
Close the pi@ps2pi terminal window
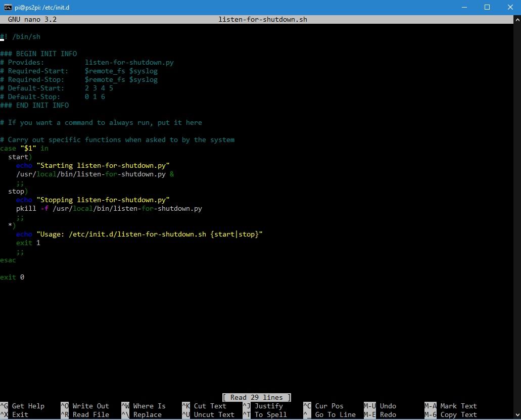pos(510,7)
